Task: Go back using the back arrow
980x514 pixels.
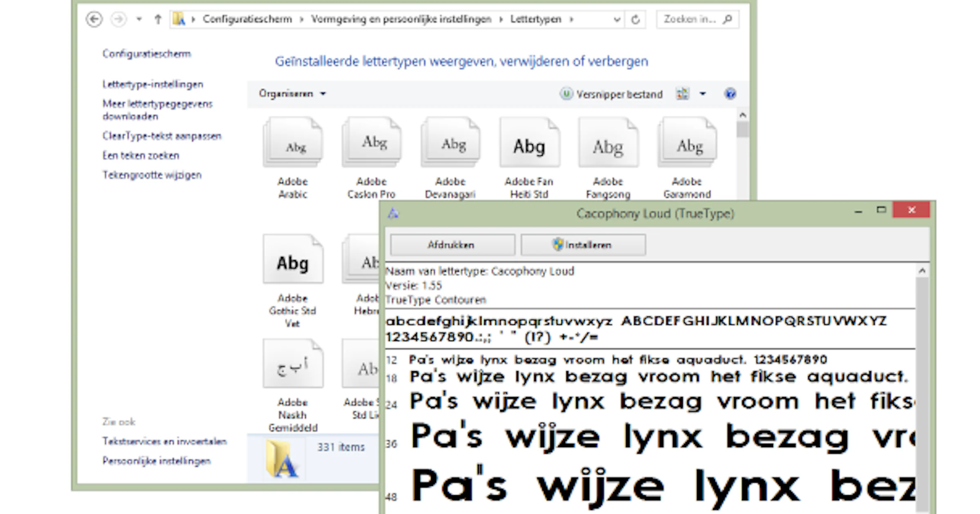Action: coord(94,19)
